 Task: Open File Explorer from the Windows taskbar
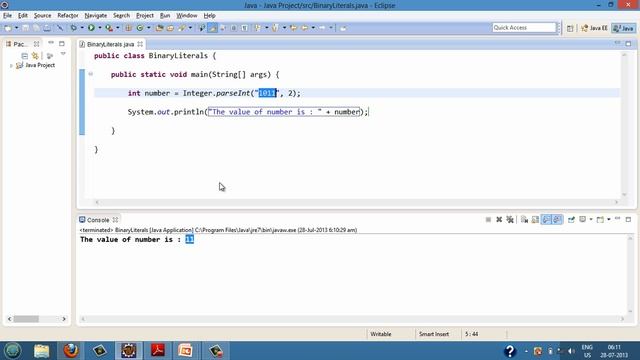pos(41,351)
